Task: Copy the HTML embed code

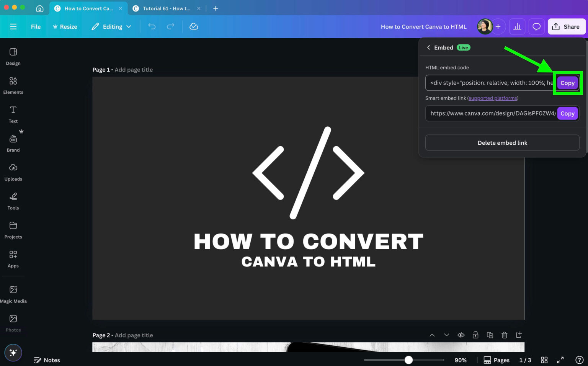Action: coord(567,83)
